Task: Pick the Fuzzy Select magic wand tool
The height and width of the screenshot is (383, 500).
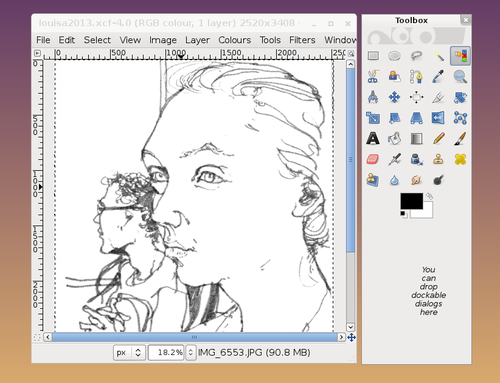Action: [438, 56]
